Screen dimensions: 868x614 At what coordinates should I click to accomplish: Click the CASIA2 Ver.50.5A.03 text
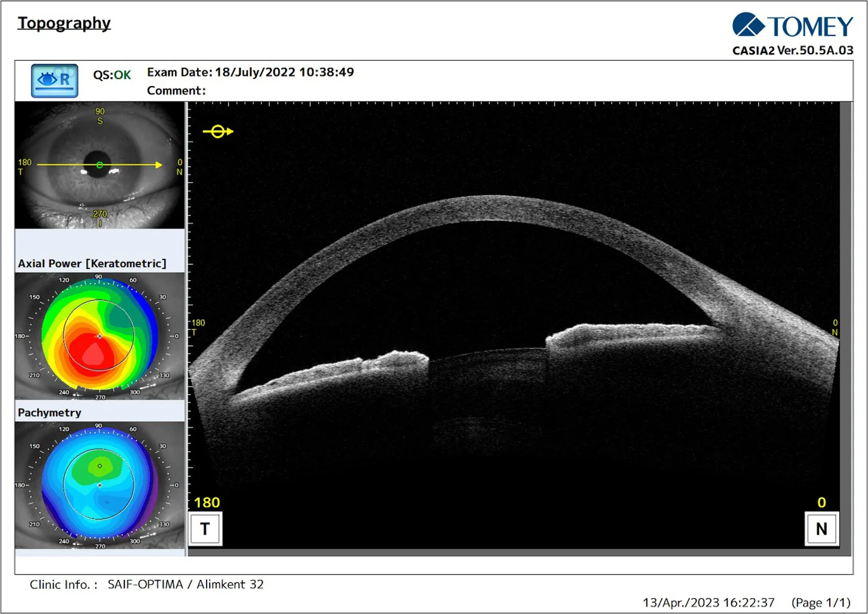pos(793,51)
